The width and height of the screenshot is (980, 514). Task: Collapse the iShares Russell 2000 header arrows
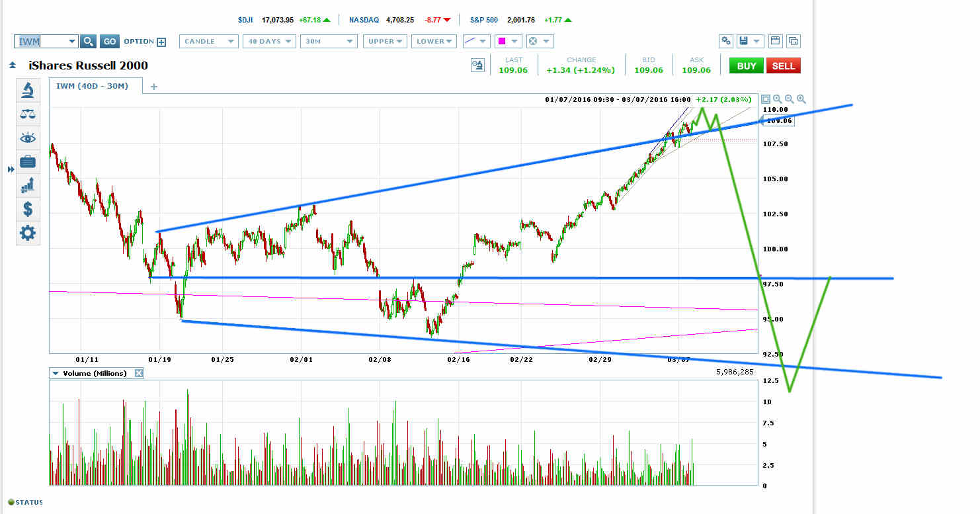pyautogui.click(x=12, y=65)
